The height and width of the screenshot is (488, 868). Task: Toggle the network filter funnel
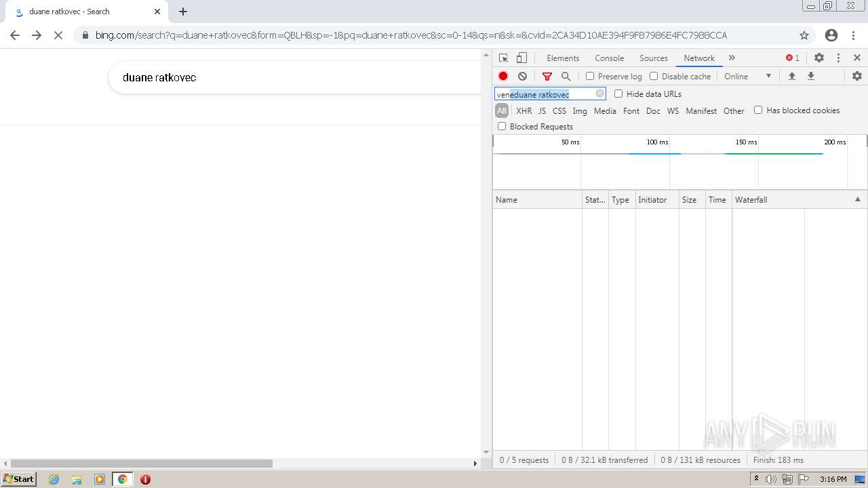click(x=547, y=77)
